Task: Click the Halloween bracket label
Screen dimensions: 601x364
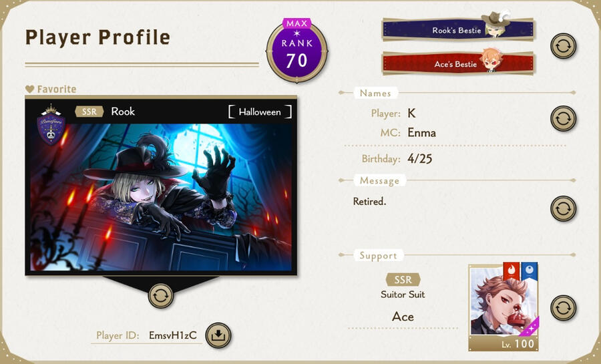Action: pos(260,112)
